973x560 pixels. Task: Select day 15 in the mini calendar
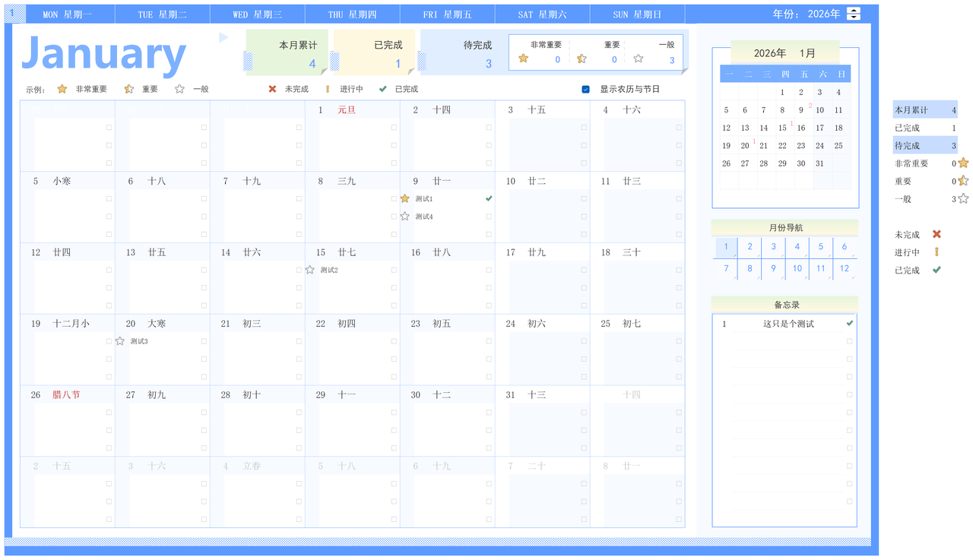(x=782, y=128)
